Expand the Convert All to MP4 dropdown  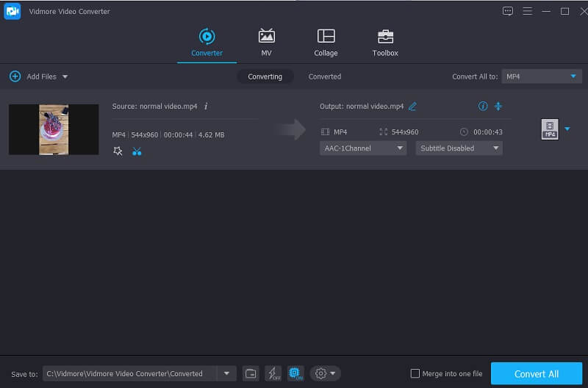542,76
